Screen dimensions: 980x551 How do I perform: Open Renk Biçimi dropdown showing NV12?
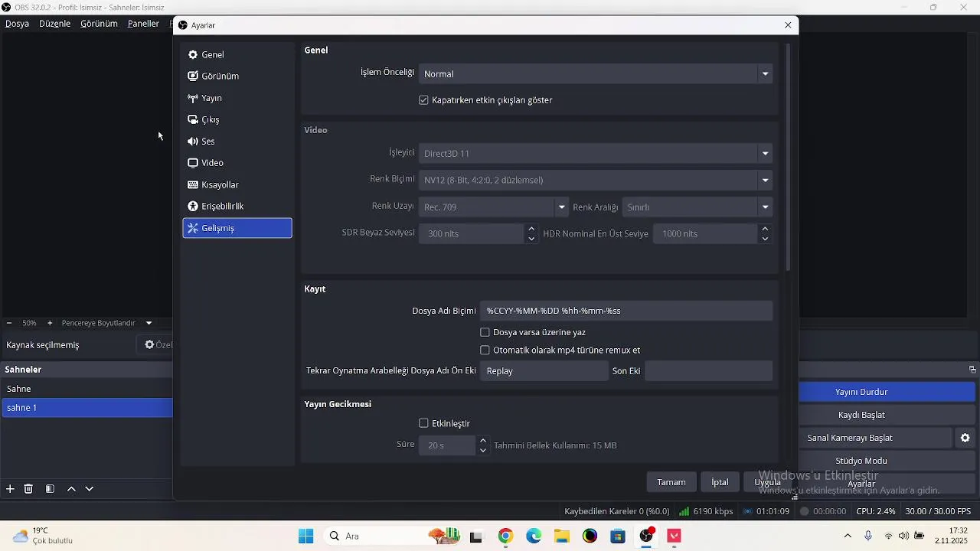point(596,180)
